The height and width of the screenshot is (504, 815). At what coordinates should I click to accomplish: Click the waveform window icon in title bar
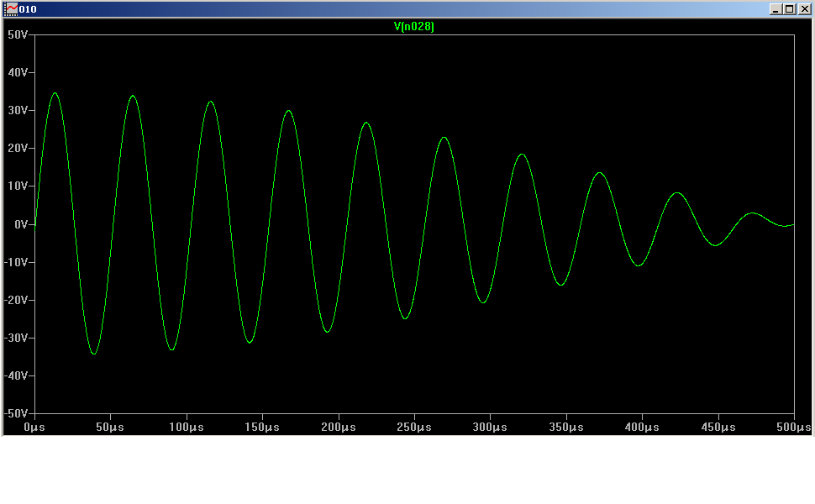coord(12,8)
